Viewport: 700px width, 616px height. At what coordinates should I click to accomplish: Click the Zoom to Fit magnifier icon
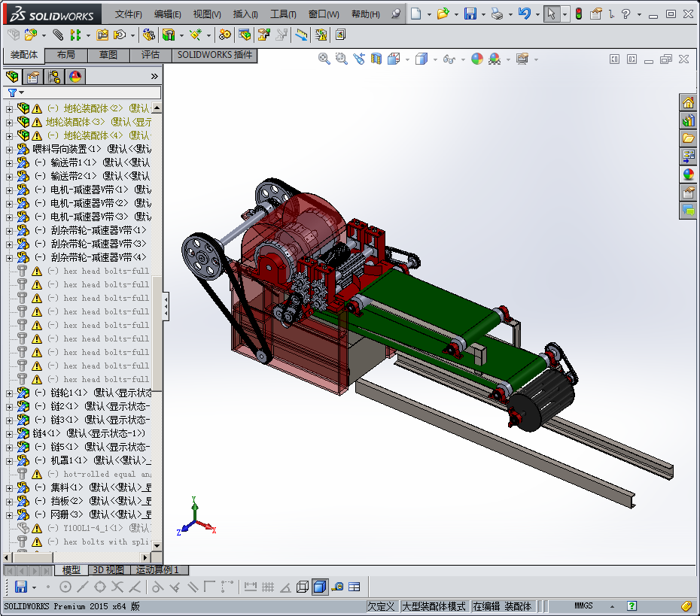[x=324, y=59]
